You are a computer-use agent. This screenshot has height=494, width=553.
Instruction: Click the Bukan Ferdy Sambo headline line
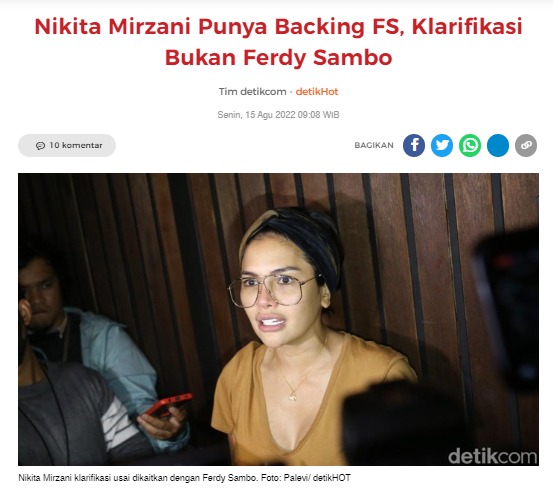(278, 57)
